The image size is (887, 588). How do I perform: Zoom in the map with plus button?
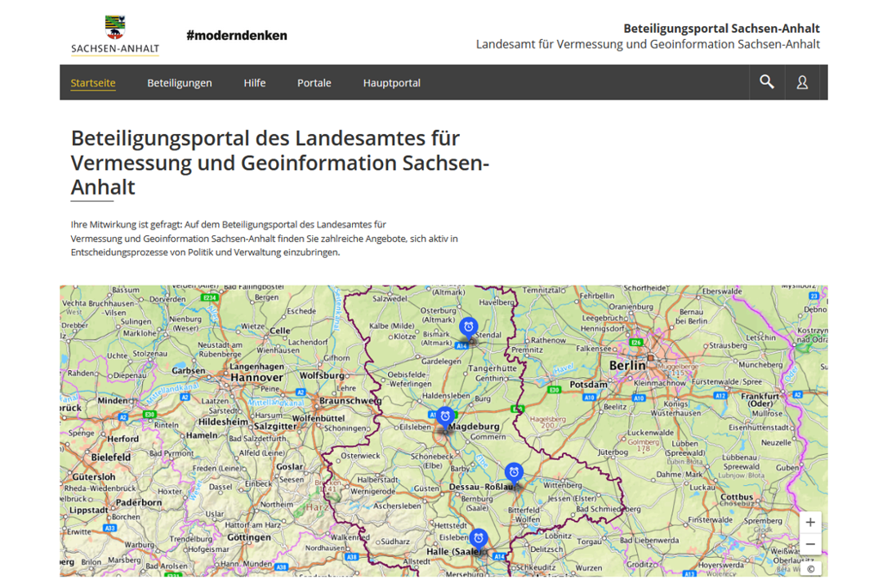[810, 523]
